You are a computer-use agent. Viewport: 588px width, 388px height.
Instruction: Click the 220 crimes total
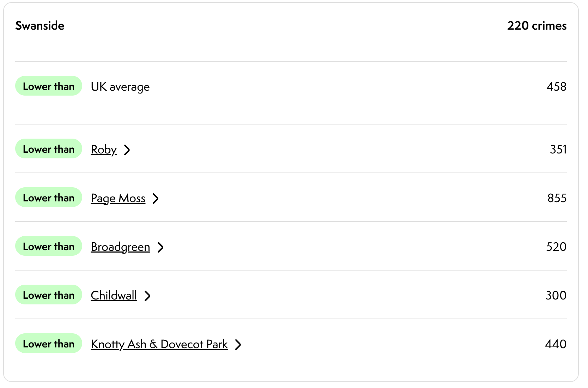pos(537,26)
